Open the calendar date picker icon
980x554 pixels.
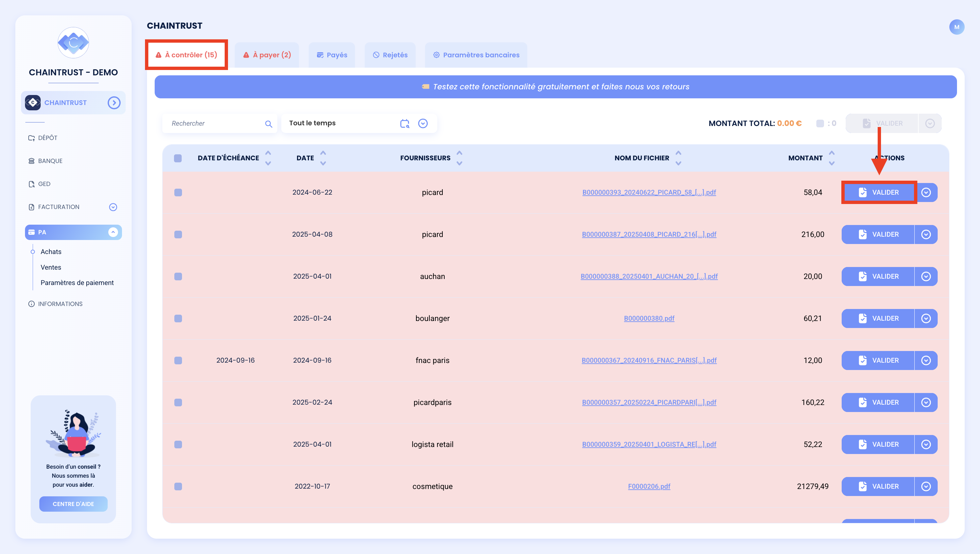[x=404, y=123]
